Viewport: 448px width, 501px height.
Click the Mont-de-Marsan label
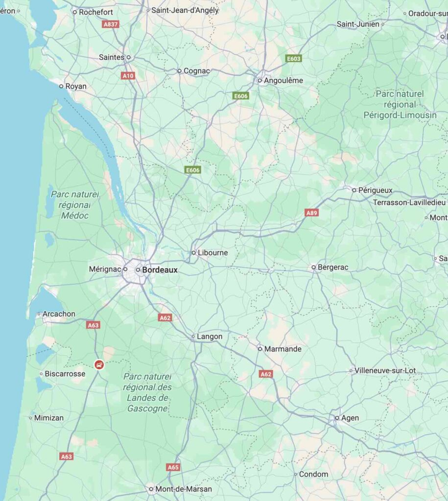tap(184, 489)
